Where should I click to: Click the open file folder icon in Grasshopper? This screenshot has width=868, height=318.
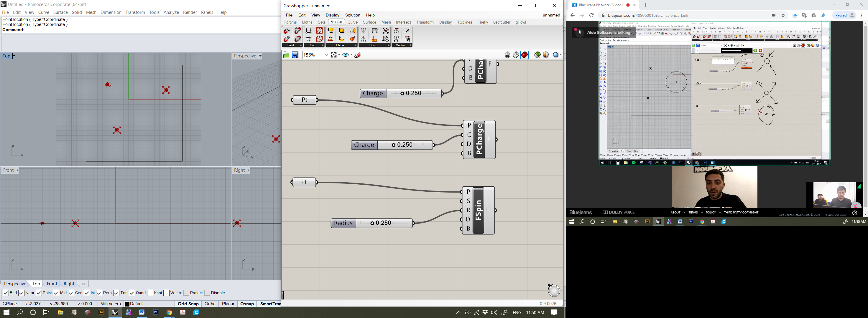(286, 55)
